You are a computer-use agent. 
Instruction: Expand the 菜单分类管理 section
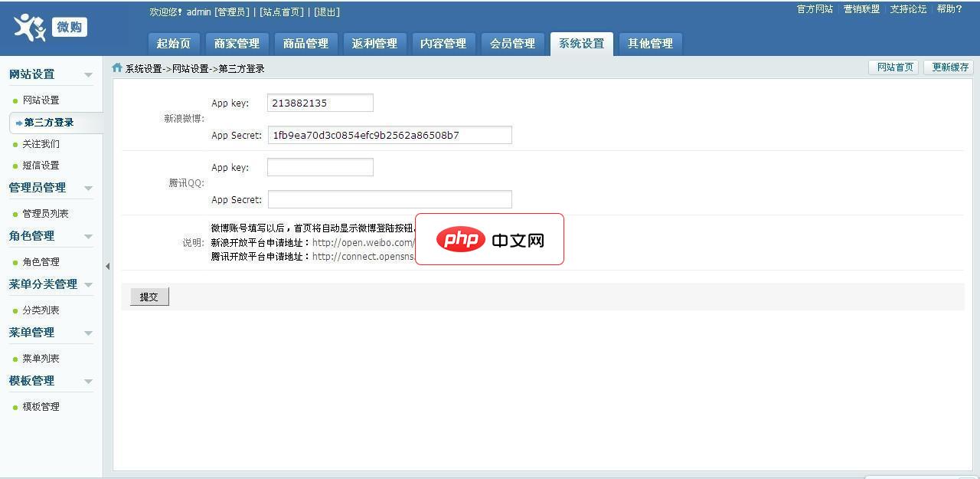point(87,284)
